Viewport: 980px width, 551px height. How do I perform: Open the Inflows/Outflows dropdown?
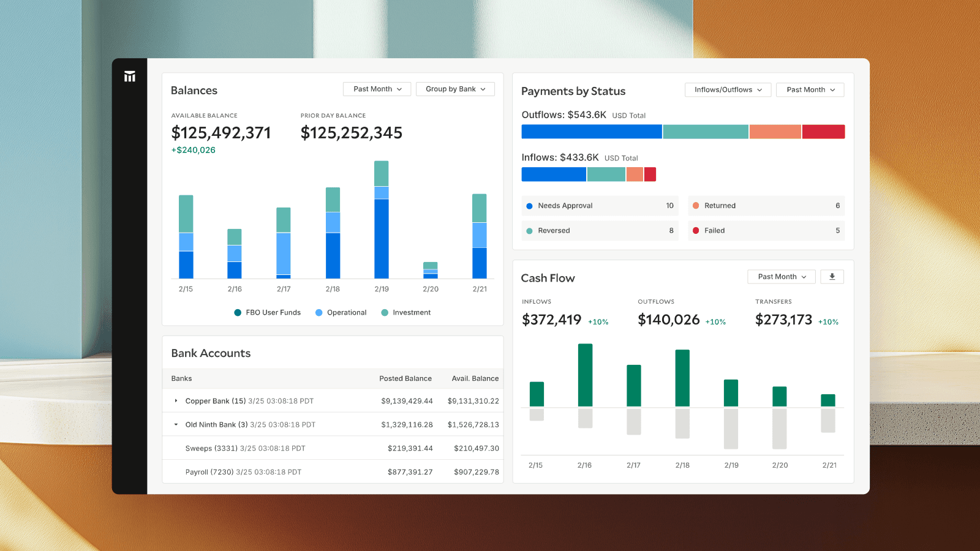click(728, 89)
